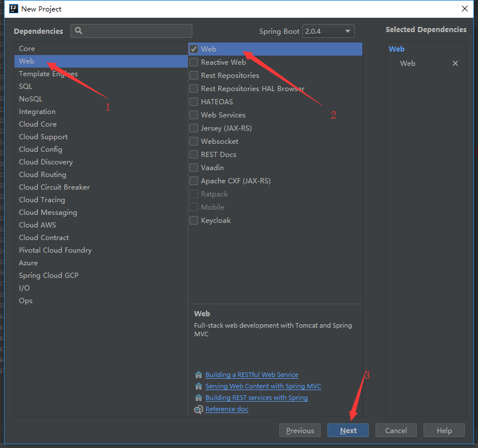The width and height of the screenshot is (478, 448).
Task: Close the New Project window
Action: 465,9
